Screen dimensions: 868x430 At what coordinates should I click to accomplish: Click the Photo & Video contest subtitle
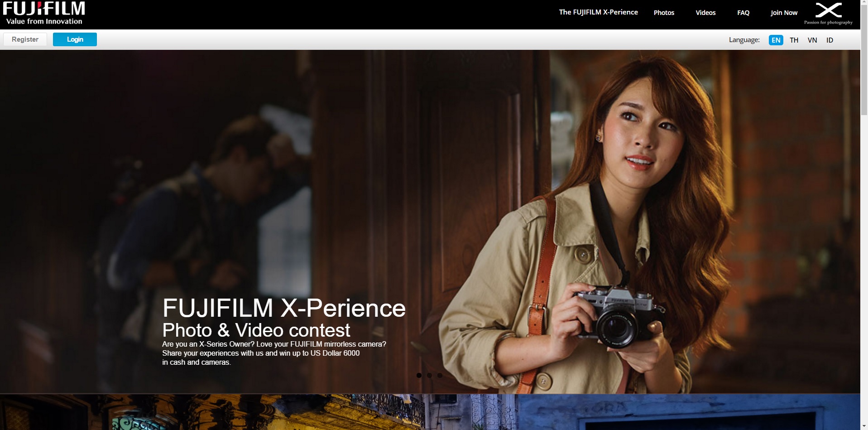pos(256,330)
